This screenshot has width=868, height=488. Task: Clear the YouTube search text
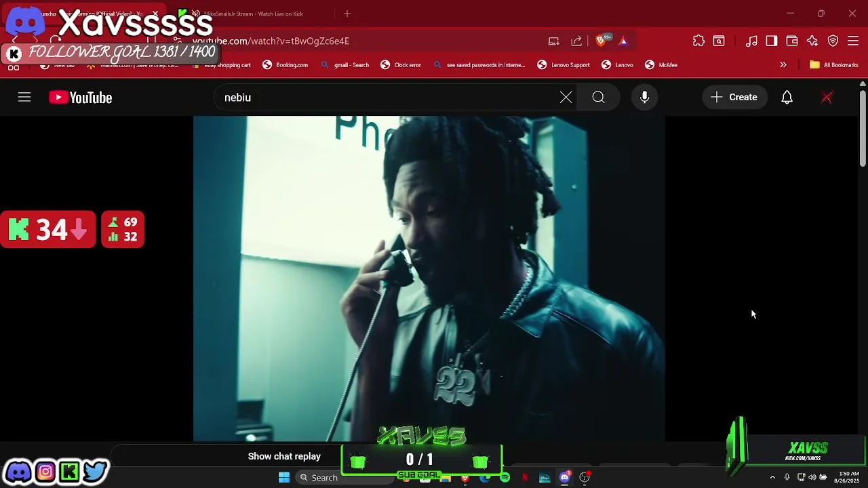(x=566, y=98)
